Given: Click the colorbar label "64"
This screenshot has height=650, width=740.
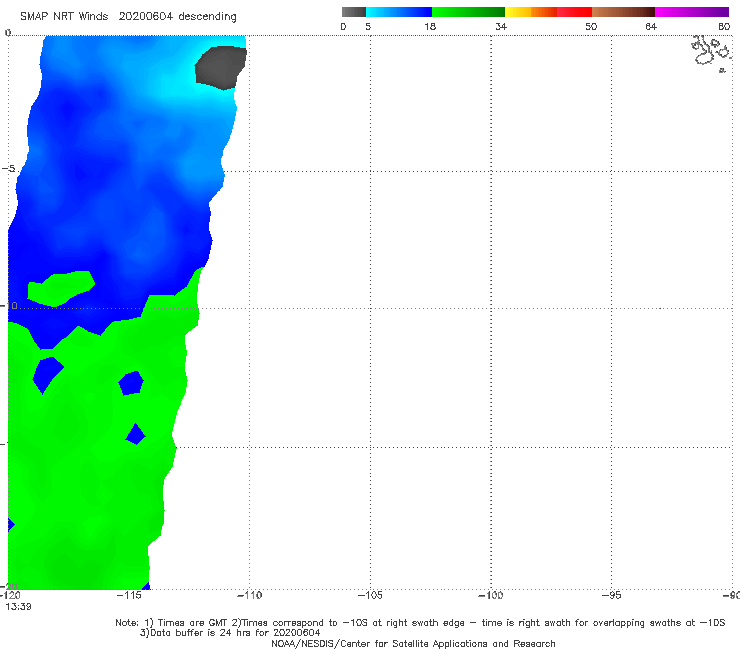Looking at the screenshot, I should (x=651, y=27).
